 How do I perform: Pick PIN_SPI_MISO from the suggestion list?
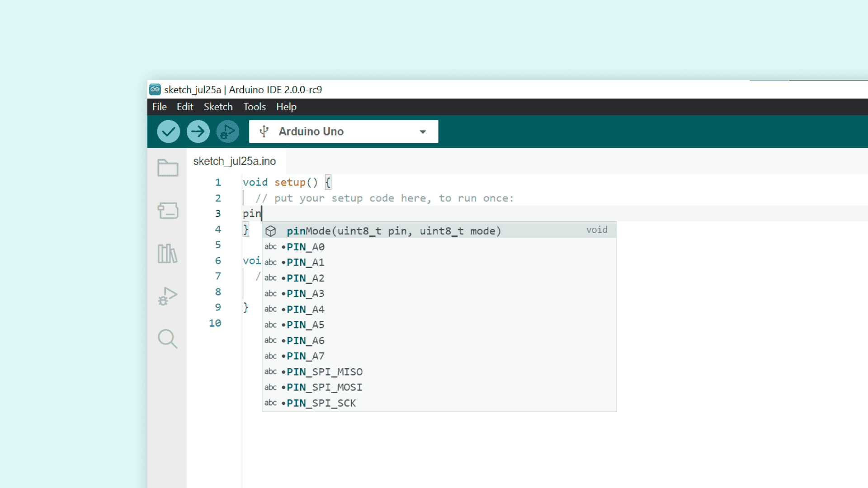click(324, 372)
